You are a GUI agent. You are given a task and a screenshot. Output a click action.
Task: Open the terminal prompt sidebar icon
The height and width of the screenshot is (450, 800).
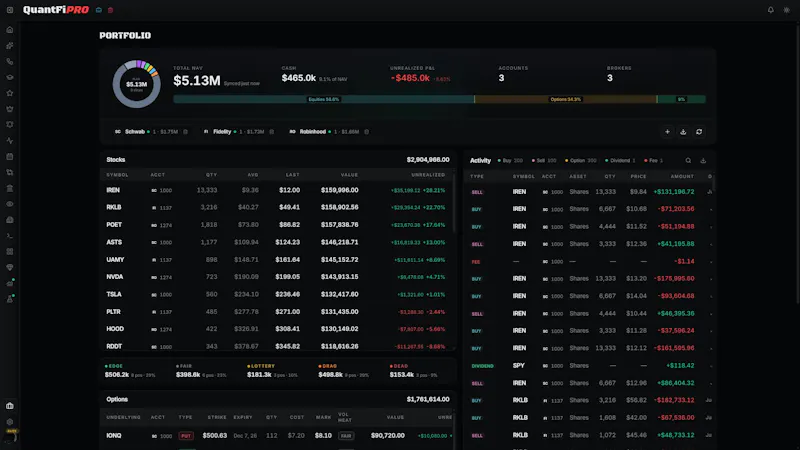pyautogui.click(x=10, y=236)
